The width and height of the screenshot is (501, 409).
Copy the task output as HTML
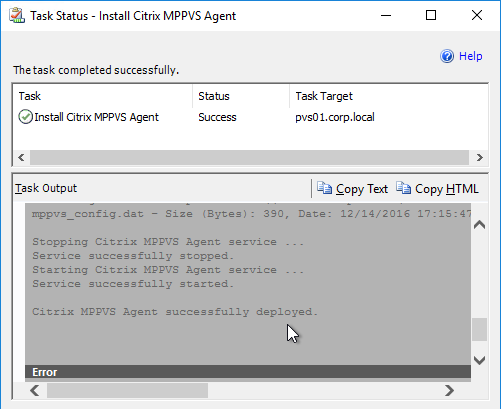pos(447,189)
